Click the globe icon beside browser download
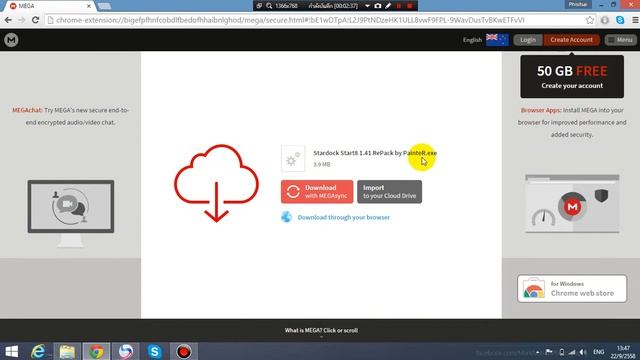The height and width of the screenshot is (360, 640). pos(287,217)
